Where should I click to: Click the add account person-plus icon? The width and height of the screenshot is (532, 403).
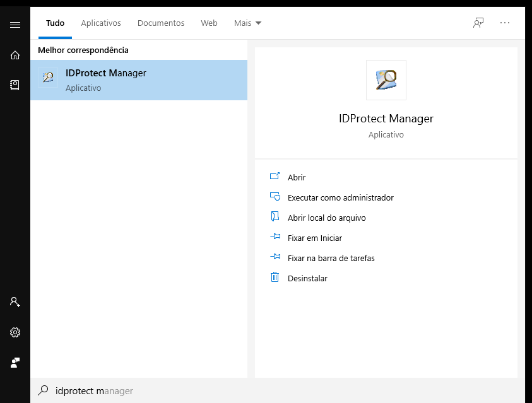15,302
